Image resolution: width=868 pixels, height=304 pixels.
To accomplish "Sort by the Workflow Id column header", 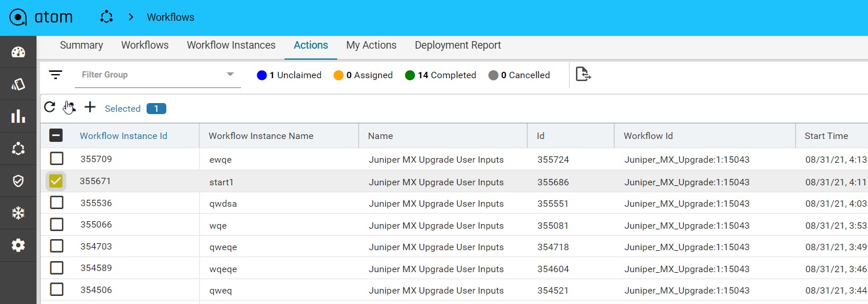I will click(x=648, y=136).
